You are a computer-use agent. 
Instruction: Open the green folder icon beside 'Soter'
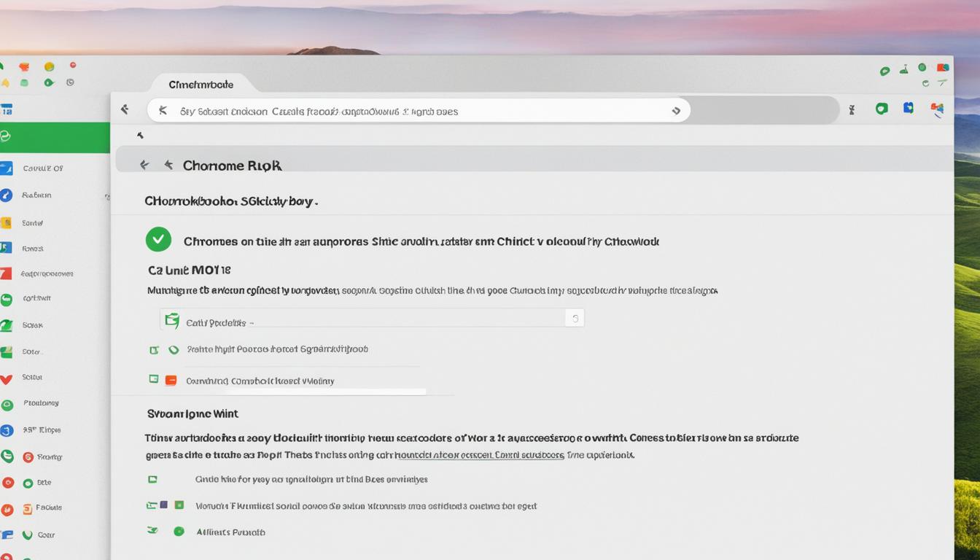(6, 352)
